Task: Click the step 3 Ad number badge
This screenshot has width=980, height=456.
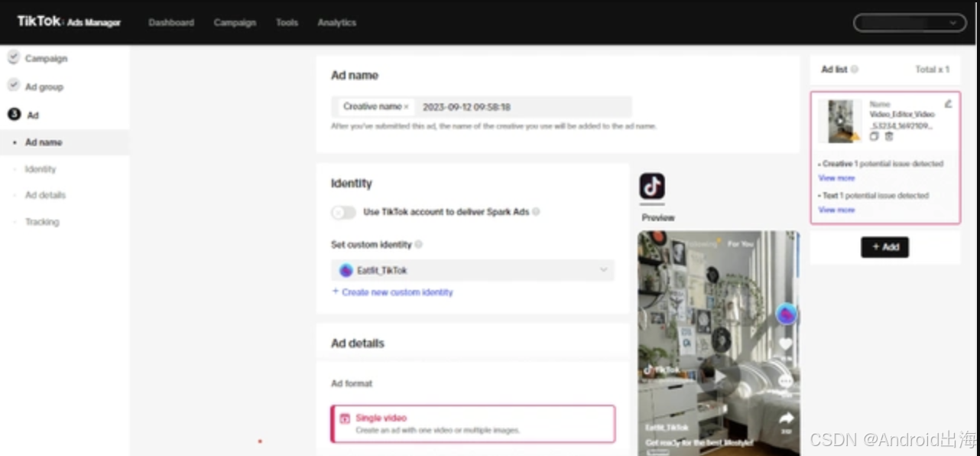Action: tap(13, 114)
